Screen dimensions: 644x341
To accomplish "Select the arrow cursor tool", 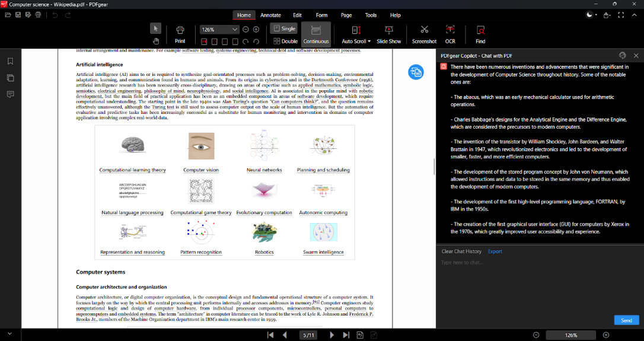I will pyautogui.click(x=155, y=28).
